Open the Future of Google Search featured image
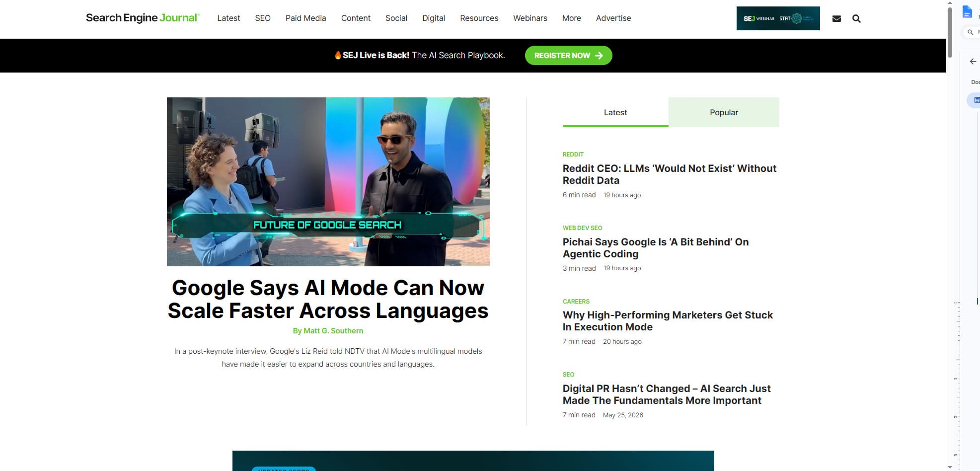 (328, 182)
